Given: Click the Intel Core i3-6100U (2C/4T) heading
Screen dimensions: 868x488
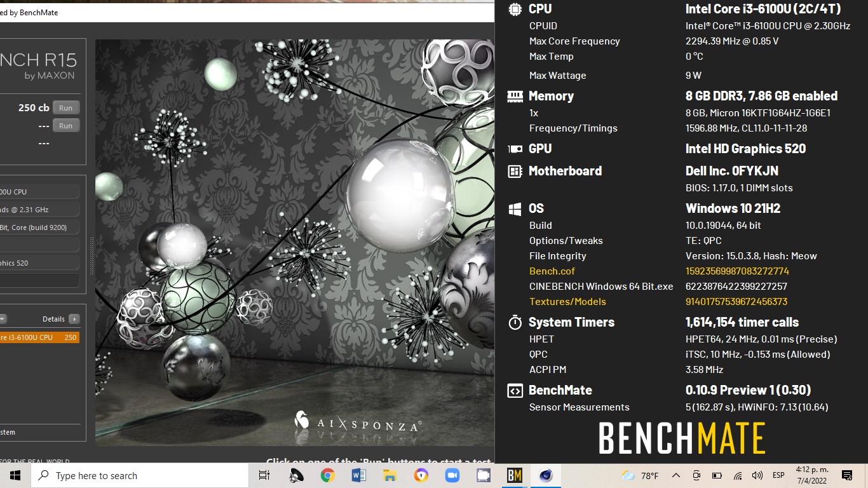Looking at the screenshot, I should tap(763, 9).
